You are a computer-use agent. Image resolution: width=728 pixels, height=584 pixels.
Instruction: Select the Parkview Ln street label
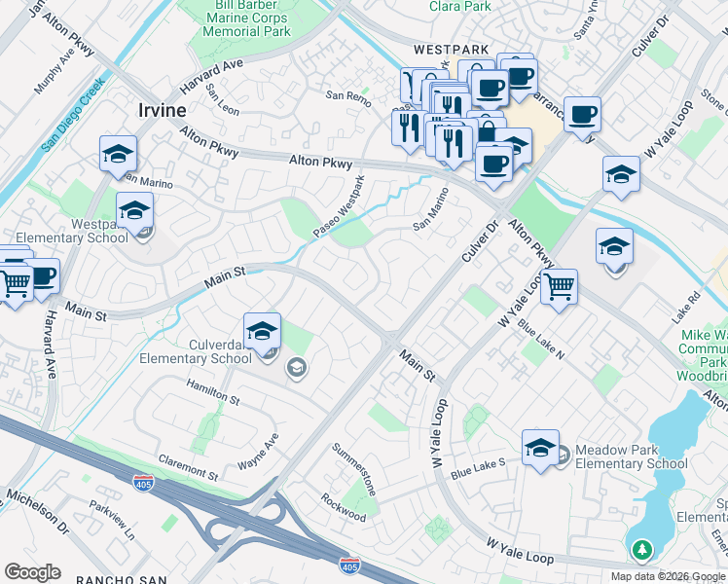tap(112, 520)
